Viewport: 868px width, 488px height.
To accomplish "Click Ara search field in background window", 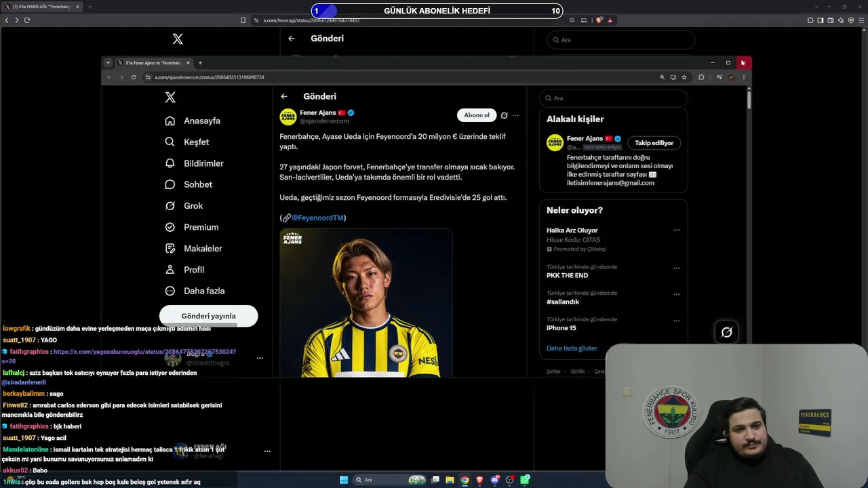I will (x=621, y=40).
